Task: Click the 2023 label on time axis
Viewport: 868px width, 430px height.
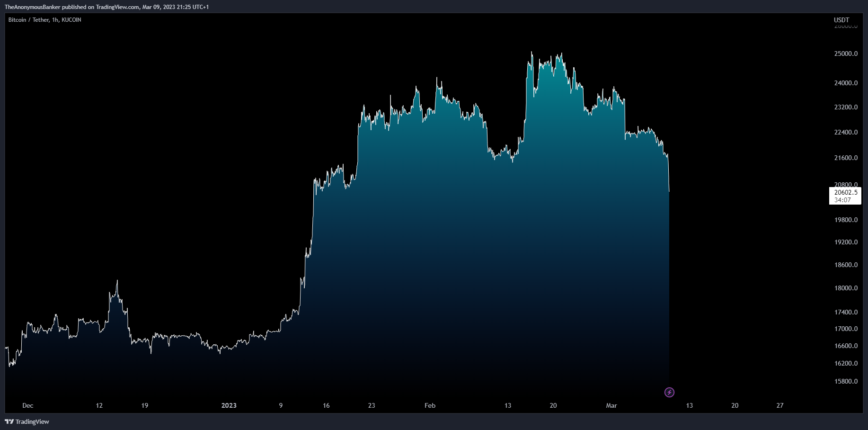Action: [229, 405]
